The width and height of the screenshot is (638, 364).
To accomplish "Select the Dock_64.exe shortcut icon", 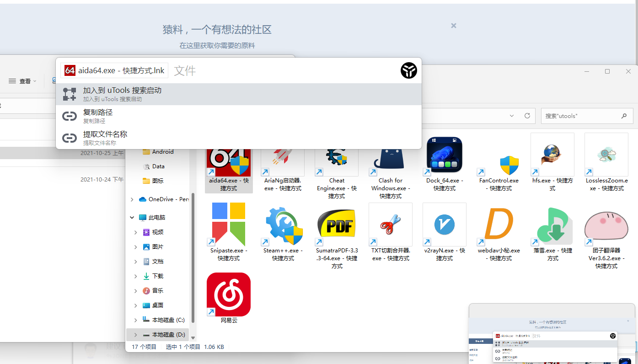I will point(445,155).
